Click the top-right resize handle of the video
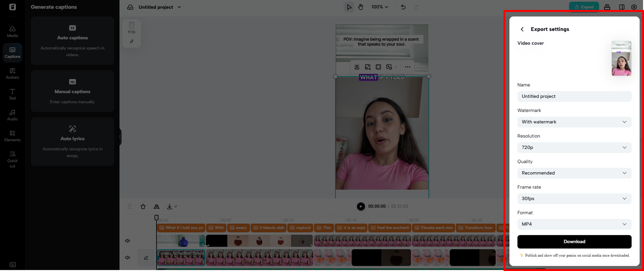 click(x=429, y=76)
